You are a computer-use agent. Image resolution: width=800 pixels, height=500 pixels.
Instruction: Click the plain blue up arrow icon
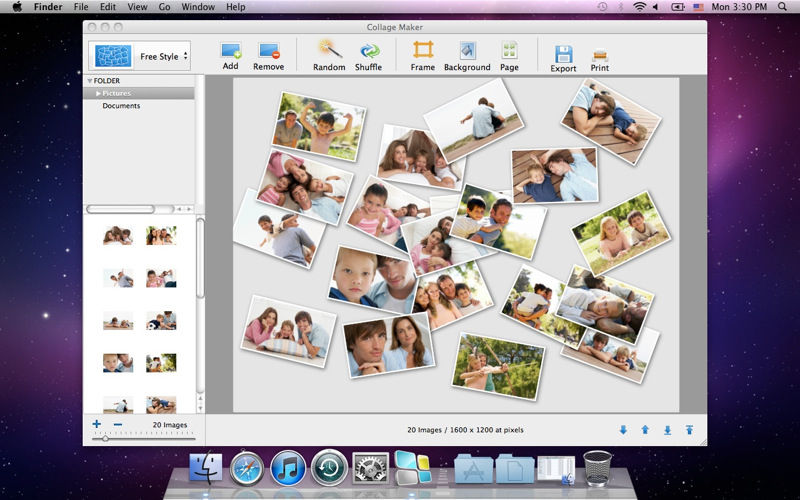tap(645, 430)
